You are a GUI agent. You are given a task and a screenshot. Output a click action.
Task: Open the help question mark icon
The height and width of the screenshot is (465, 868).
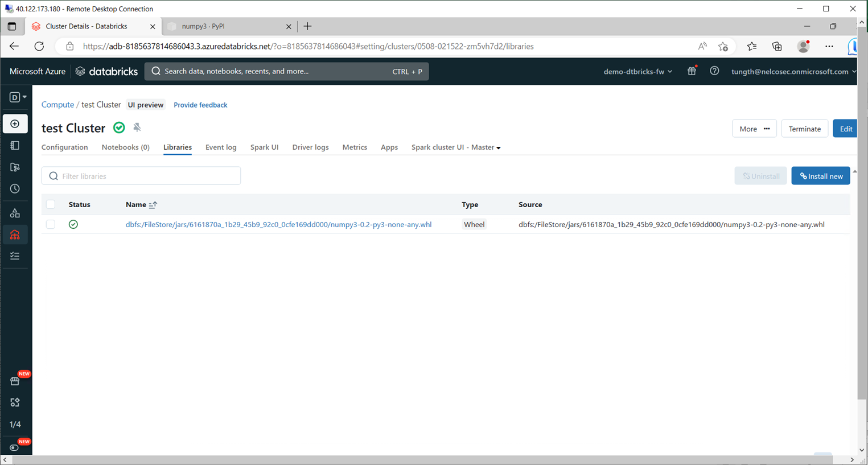(714, 71)
